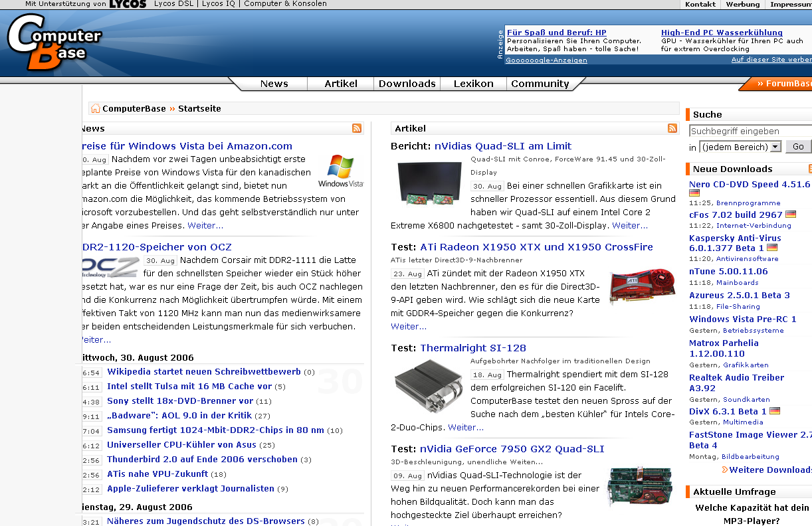Open the Lexikon tab

474,84
